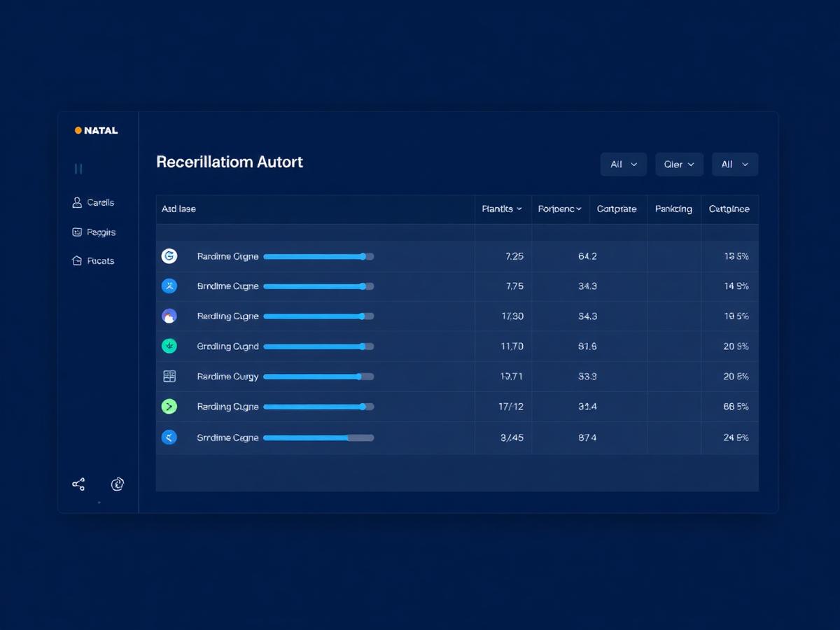Viewport: 840px width, 630px height.
Task: Click the Cutipince column header
Action: tap(729, 209)
